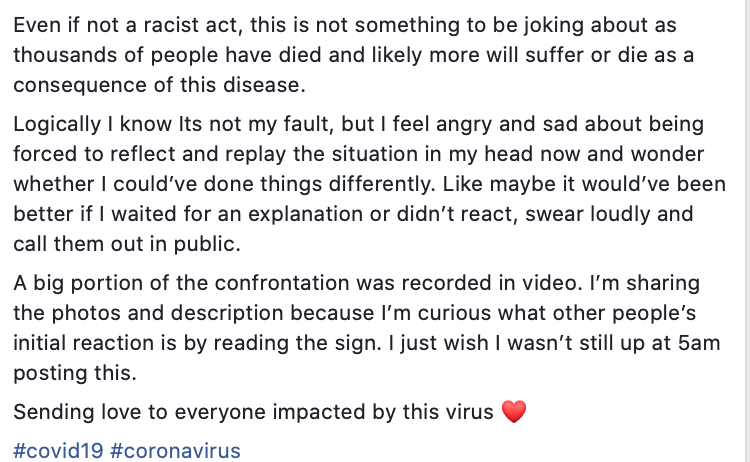Screen dimensions: 750x462
Task: Click the phrase 'swear loudly'
Action: pyautogui.click(x=587, y=214)
